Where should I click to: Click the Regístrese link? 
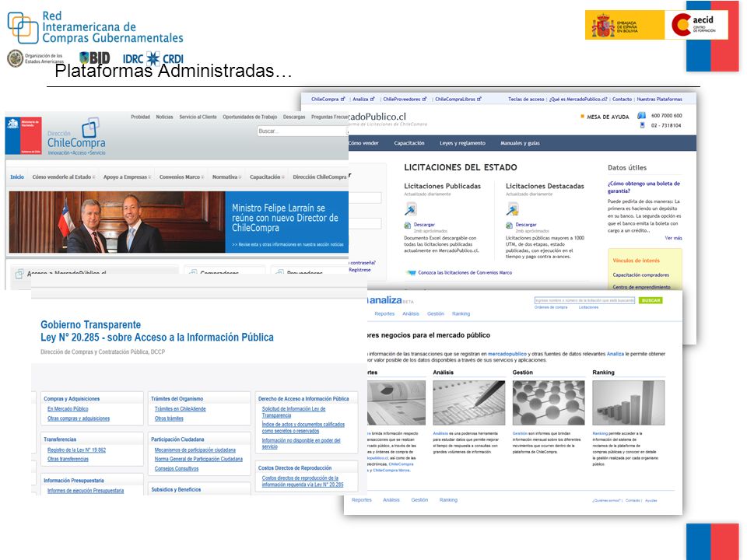tap(359, 270)
